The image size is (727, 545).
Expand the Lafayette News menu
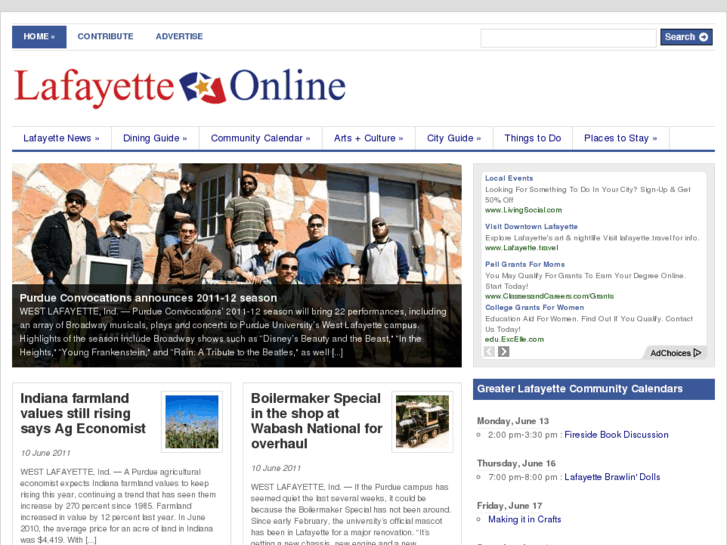61,138
